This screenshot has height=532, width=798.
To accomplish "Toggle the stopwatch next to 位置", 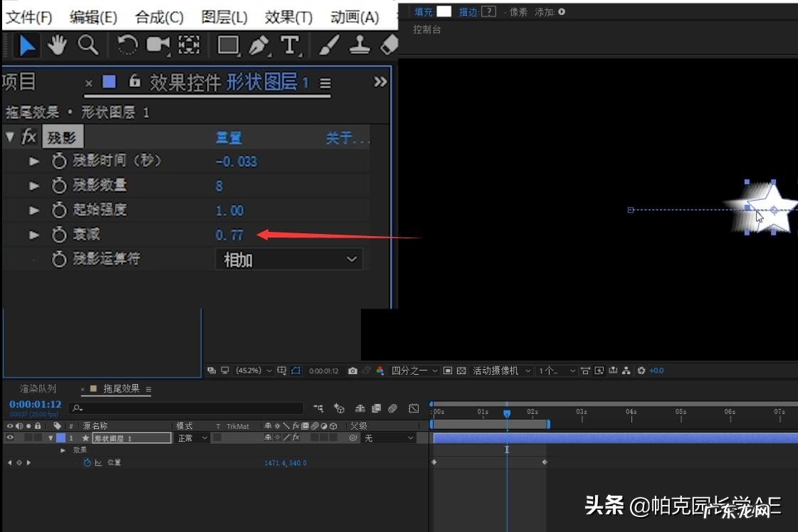I will [x=87, y=462].
